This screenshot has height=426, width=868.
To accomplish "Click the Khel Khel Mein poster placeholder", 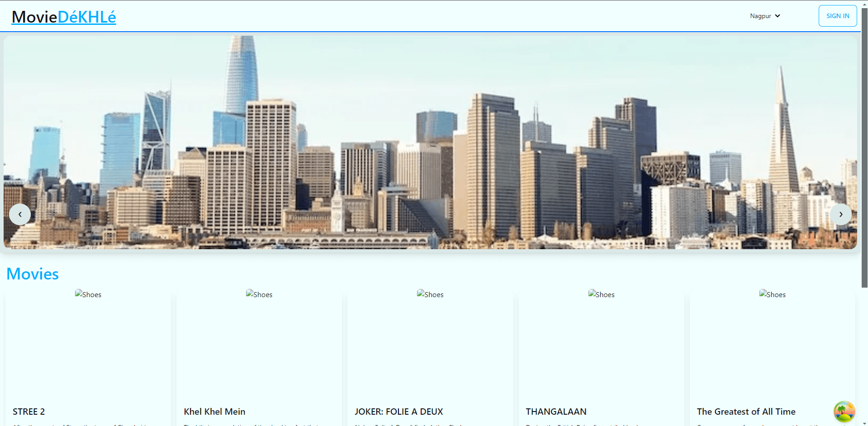I will point(259,294).
